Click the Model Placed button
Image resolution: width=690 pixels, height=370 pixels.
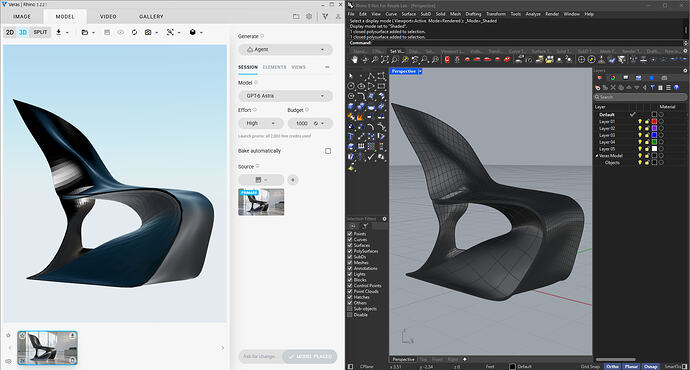pyautogui.click(x=310, y=356)
